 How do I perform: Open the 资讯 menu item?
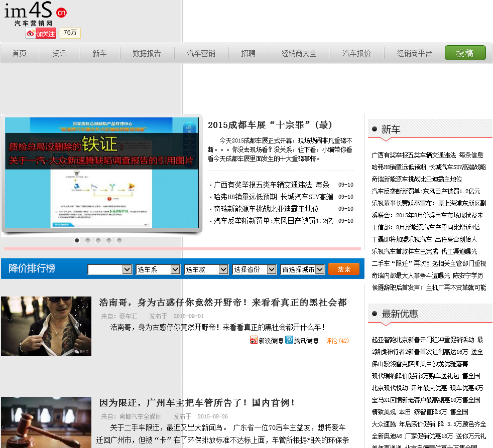(x=59, y=53)
